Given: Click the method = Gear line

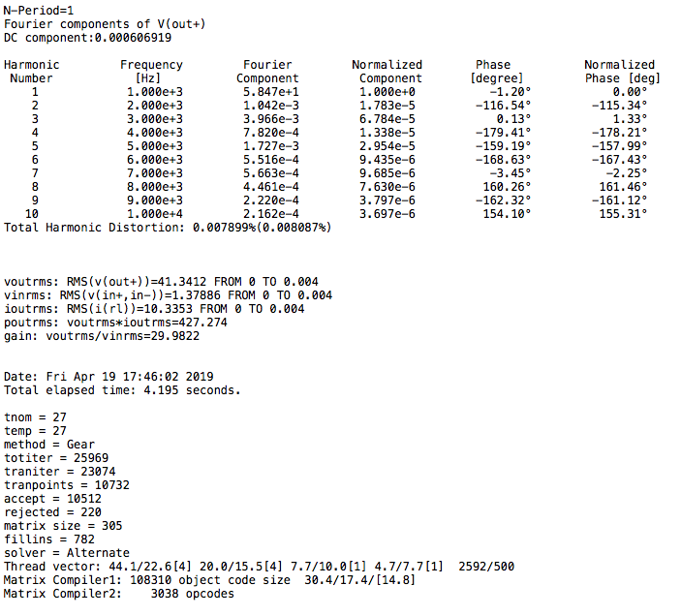Looking at the screenshot, I should pos(49,445).
